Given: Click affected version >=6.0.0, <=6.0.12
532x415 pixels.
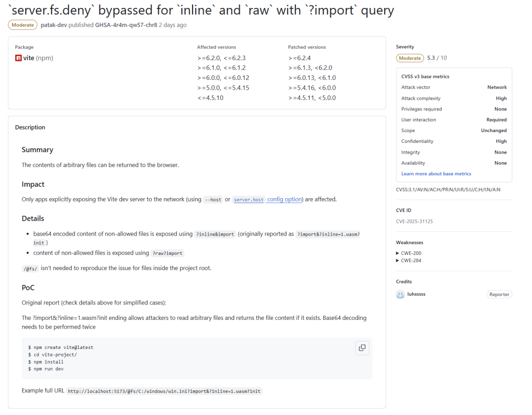Looking at the screenshot, I should 223,78.
